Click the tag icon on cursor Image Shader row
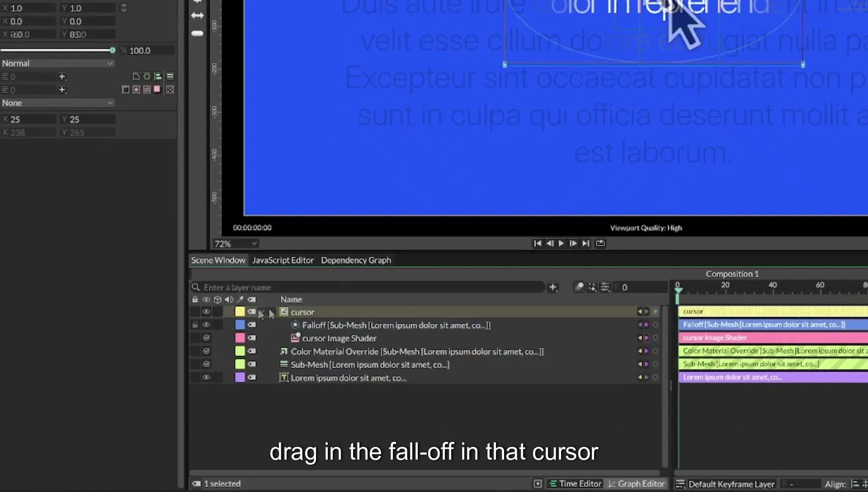The image size is (868, 492). (x=252, y=338)
